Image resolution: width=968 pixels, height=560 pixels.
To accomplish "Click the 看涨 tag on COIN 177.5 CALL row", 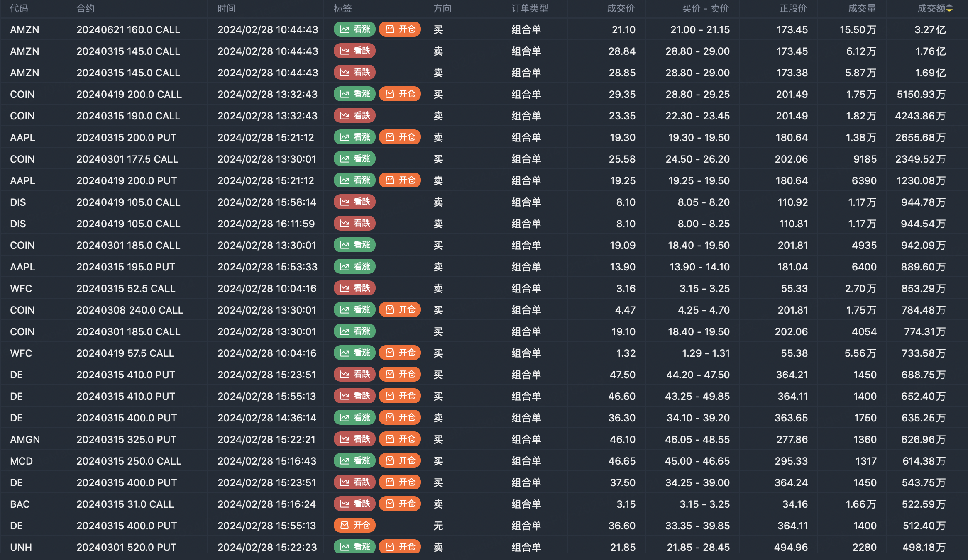I will [x=354, y=159].
